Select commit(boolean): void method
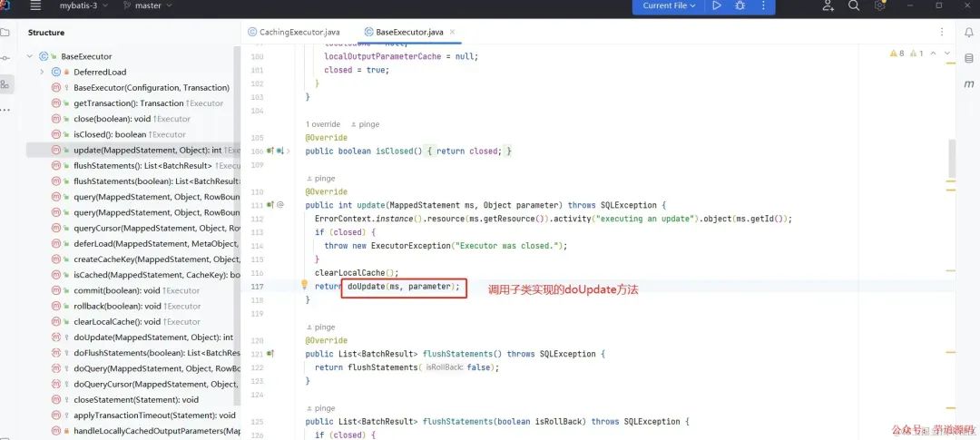The width and height of the screenshot is (980, 440). [x=136, y=290]
